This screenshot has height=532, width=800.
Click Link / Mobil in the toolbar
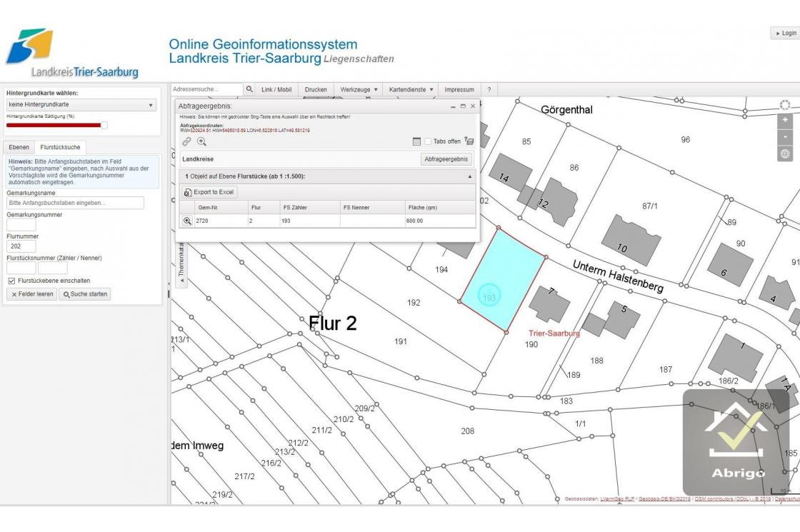[x=276, y=89]
